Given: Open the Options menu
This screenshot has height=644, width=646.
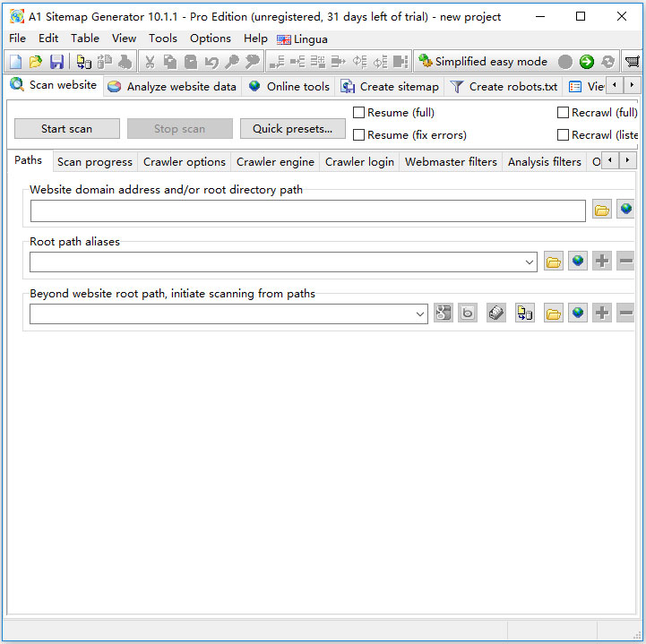Looking at the screenshot, I should tap(211, 39).
